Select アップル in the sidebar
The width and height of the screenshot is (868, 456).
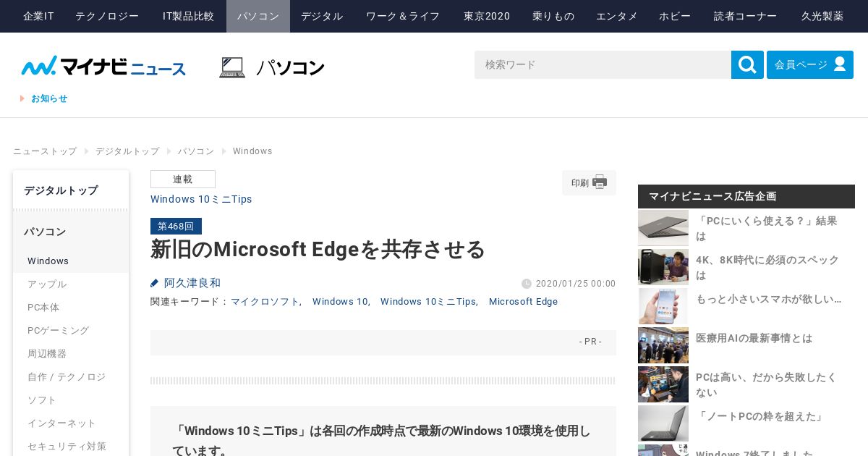pos(71,284)
